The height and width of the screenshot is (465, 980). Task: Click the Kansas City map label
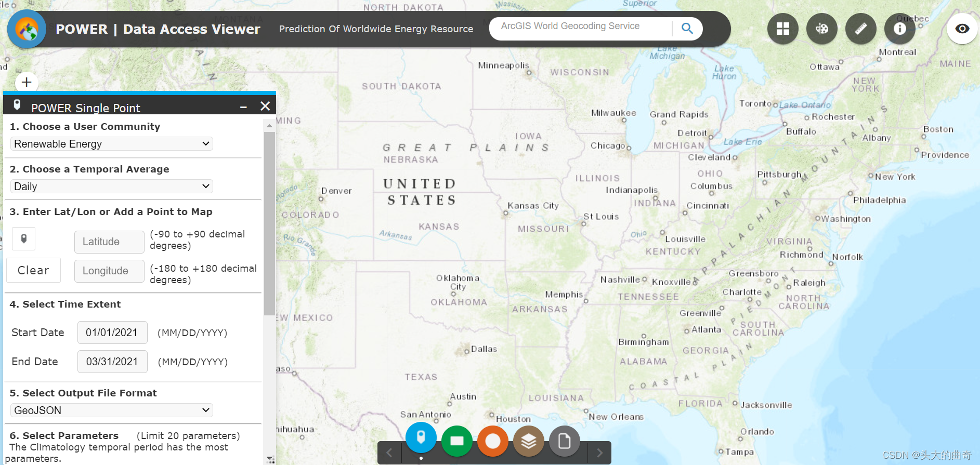point(533,206)
